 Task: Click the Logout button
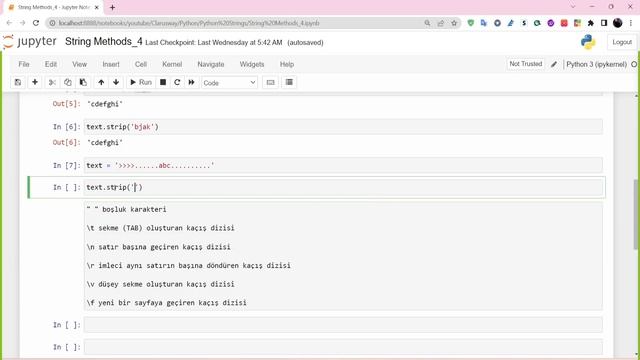[x=622, y=42]
